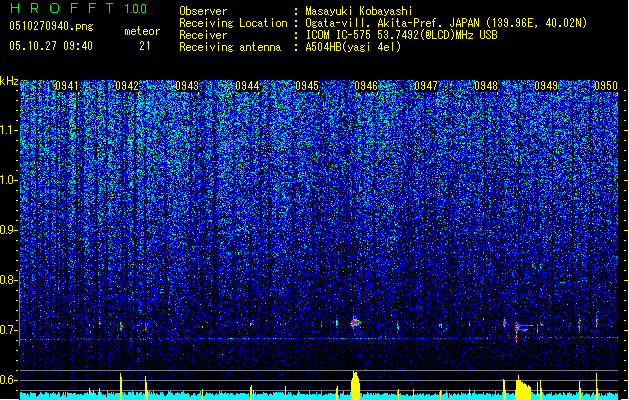Click the 0950 time marker

click(606, 86)
